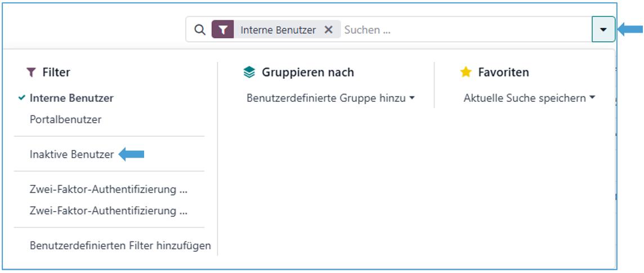Uncheck the Interne Benutzer filter option
Image resolution: width=644 pixels, height=273 pixels.
(x=71, y=98)
